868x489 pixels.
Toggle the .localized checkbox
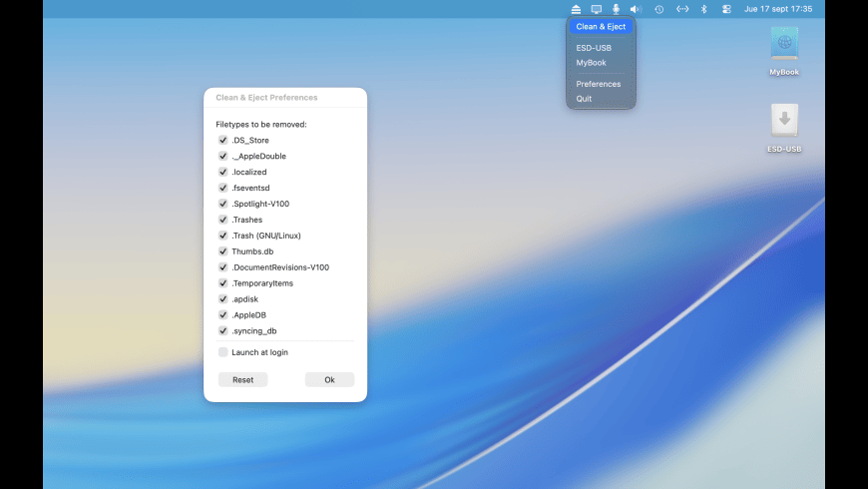223,172
